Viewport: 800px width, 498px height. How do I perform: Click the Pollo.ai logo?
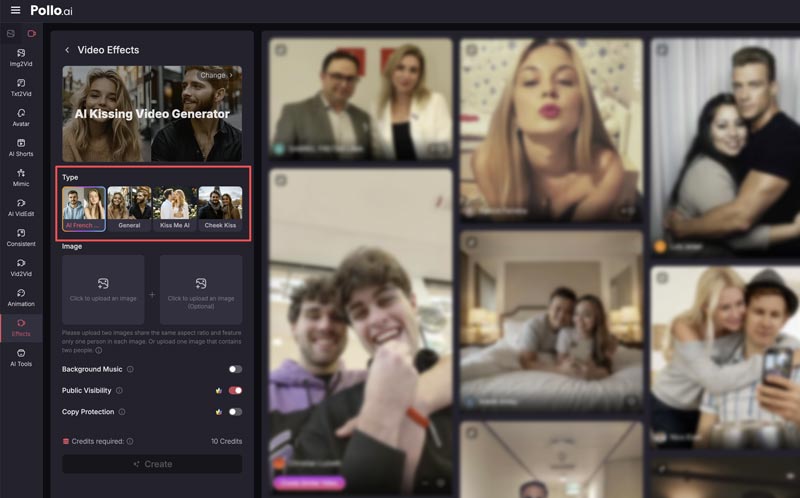pos(51,10)
